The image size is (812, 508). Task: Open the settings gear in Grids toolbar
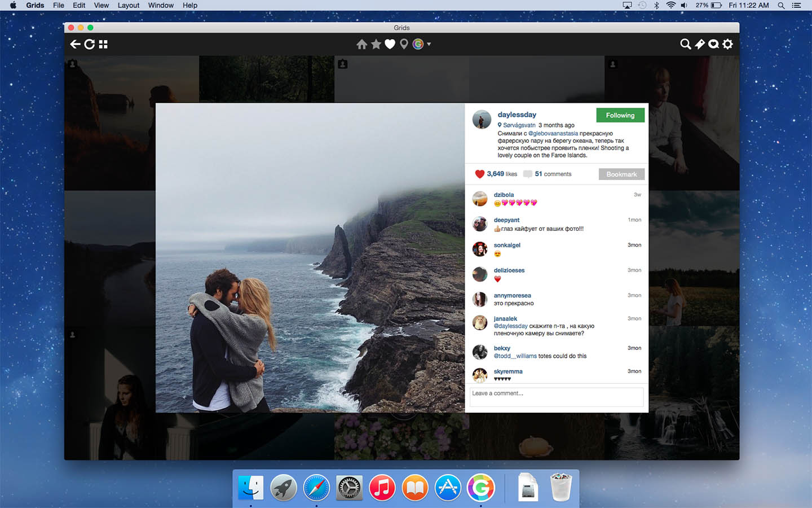(x=728, y=44)
